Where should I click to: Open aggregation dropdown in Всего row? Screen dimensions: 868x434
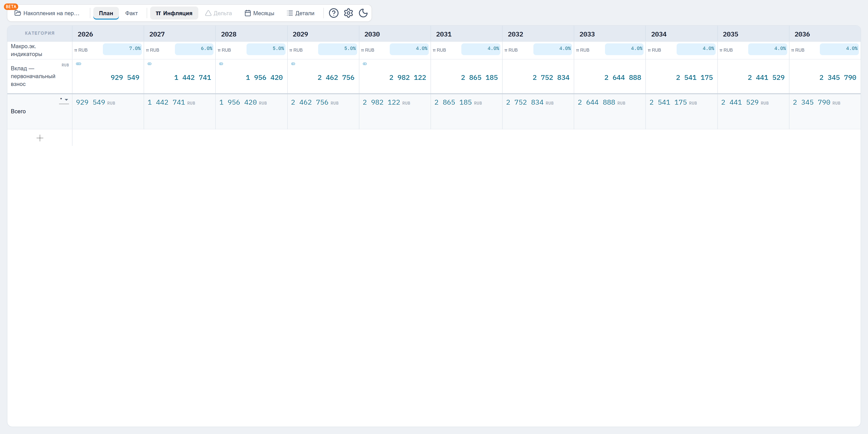tap(64, 100)
